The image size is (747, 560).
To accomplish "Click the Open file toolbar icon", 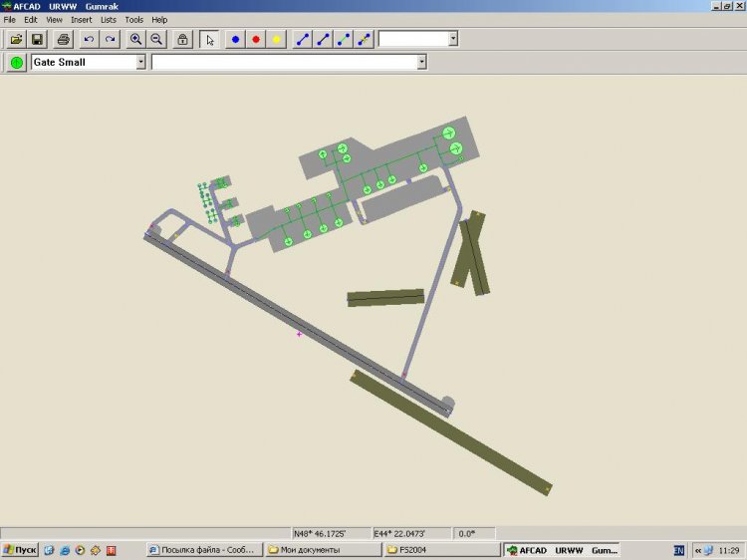I will tap(17, 39).
